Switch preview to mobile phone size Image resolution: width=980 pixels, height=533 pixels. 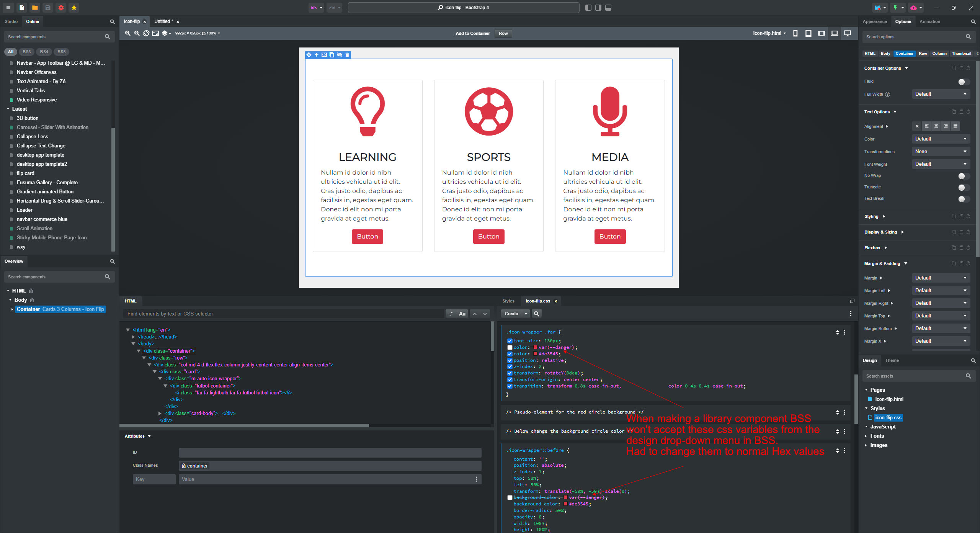[x=795, y=33]
